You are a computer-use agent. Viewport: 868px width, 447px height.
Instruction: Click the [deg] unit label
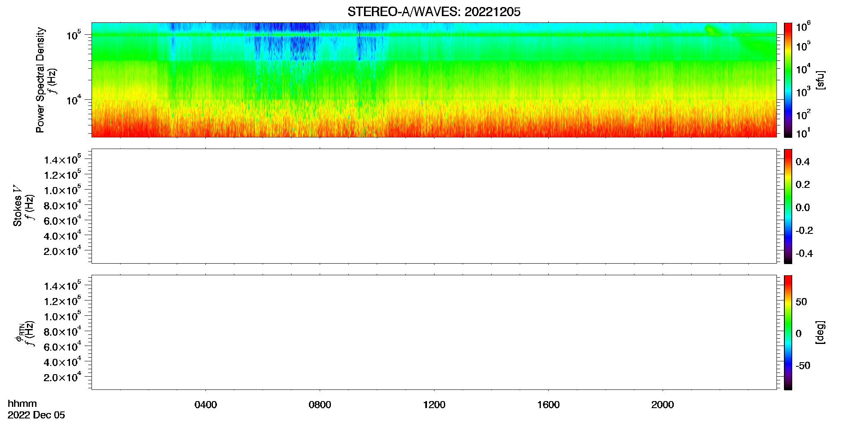tap(820, 332)
